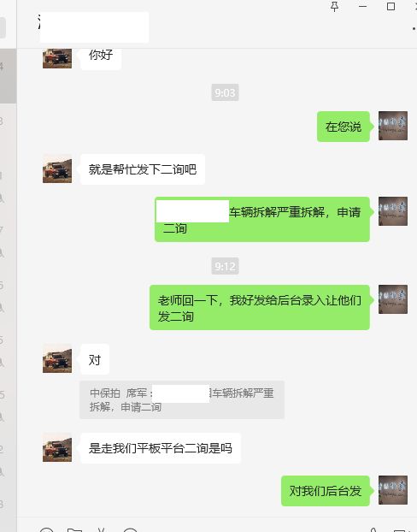Maximize the chat window
This screenshot has height=532, width=417.
point(391,6)
